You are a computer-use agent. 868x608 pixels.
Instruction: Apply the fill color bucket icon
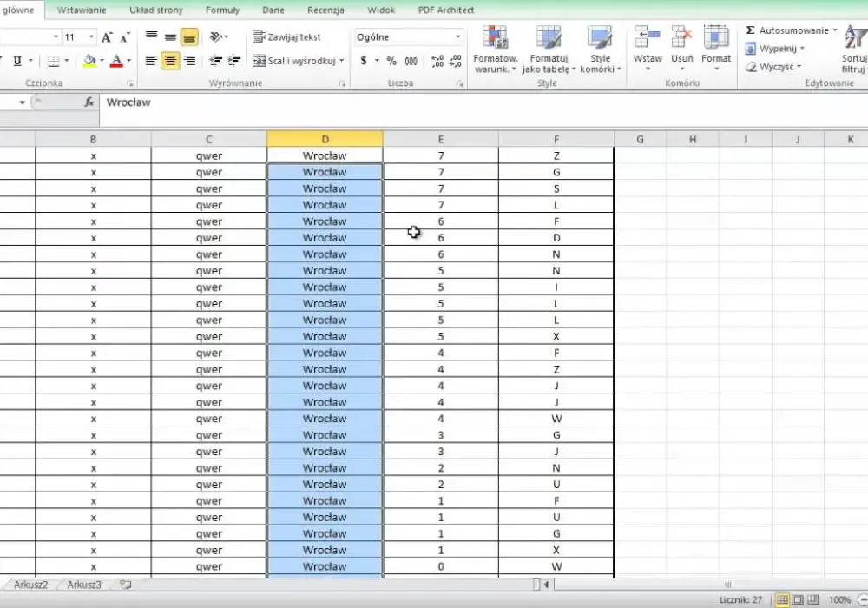(x=89, y=61)
